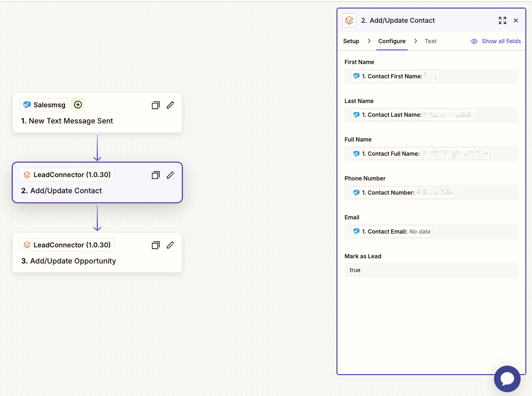The width and height of the screenshot is (532, 396).
Task: Duplicate the Add/Update Opportunity step
Action: point(156,245)
